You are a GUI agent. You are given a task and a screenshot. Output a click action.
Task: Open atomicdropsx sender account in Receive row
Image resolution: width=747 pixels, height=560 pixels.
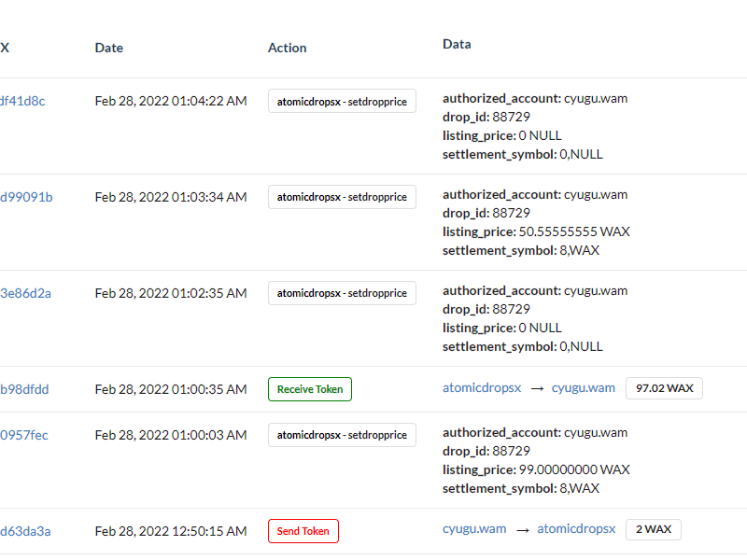coord(482,388)
